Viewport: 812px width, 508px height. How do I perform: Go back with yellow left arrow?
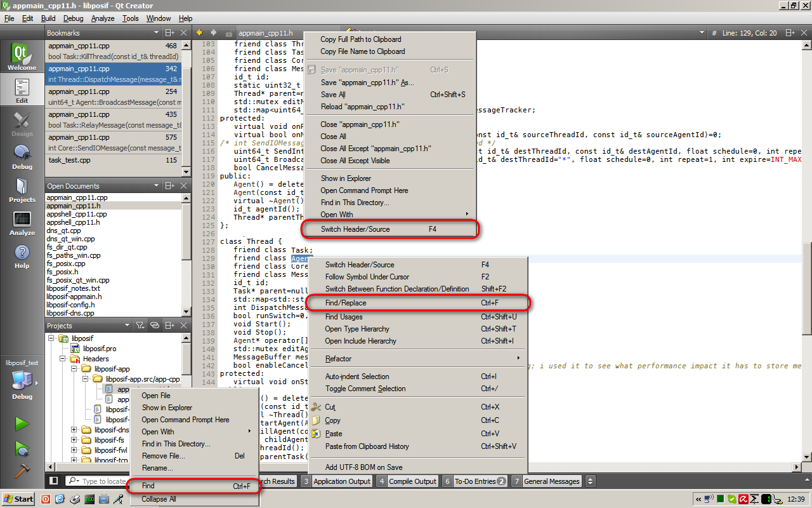(x=199, y=32)
